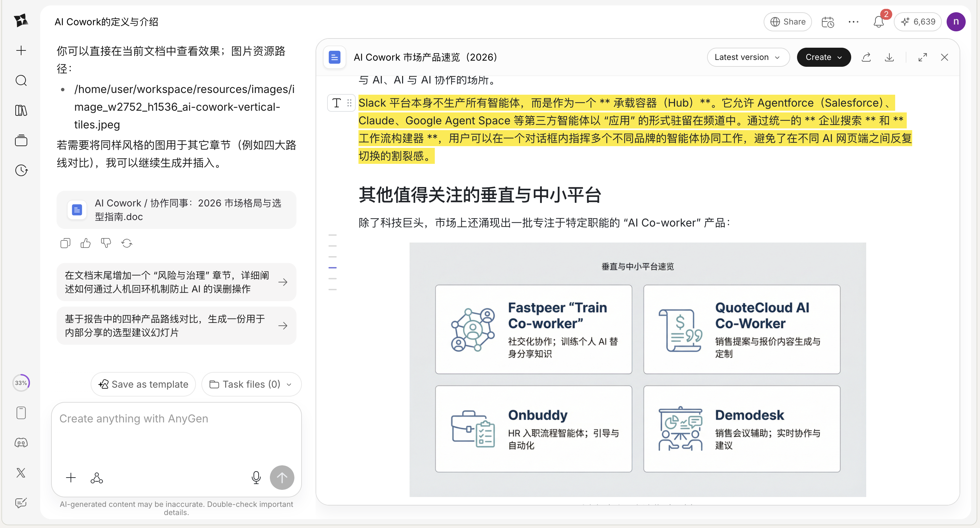This screenshot has width=980, height=528.
Task: Download the AI Cowork document
Action: click(889, 57)
